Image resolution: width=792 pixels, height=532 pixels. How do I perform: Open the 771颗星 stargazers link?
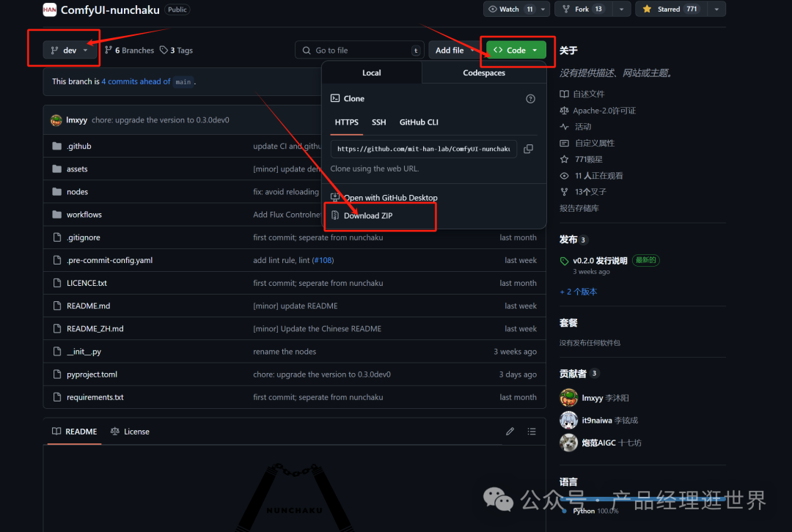click(582, 159)
